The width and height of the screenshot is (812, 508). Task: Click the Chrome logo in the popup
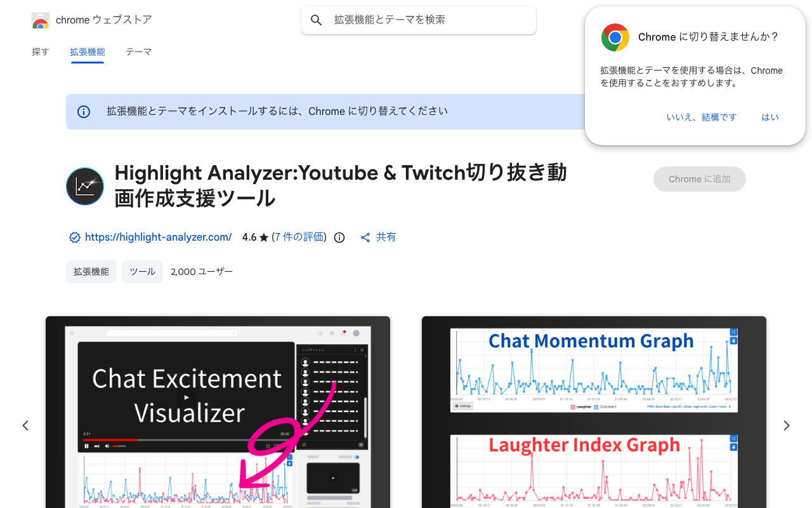click(615, 37)
